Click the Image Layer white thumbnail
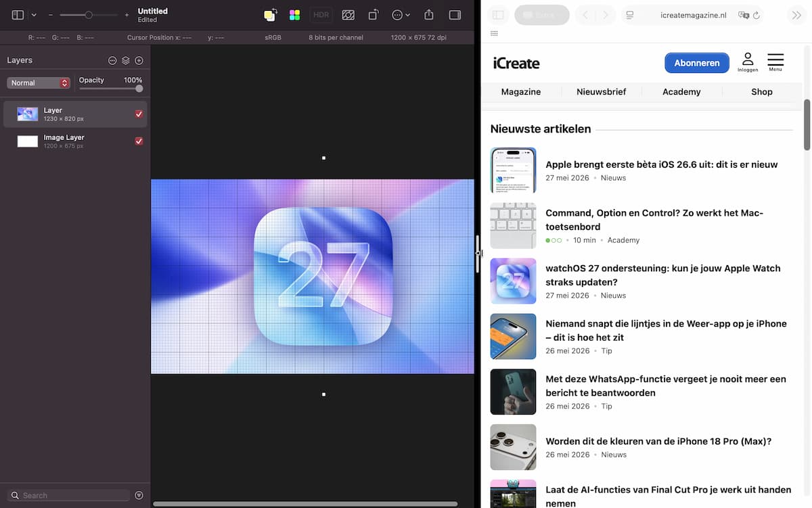Image resolution: width=812 pixels, height=508 pixels. pos(28,141)
